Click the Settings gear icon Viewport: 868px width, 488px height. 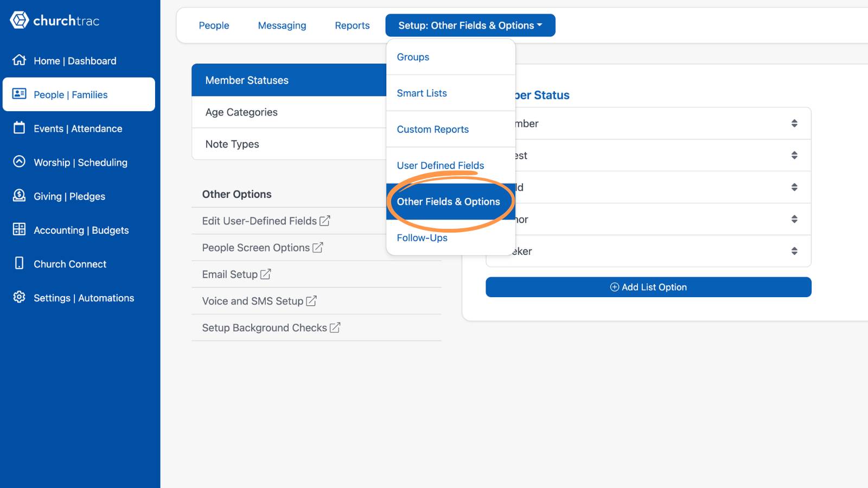19,297
